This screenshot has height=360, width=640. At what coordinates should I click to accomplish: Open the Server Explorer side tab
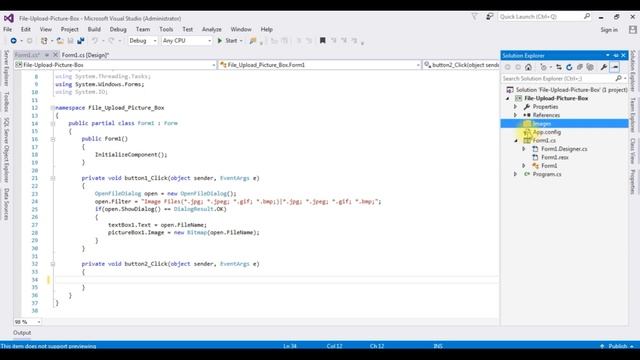pos(6,68)
